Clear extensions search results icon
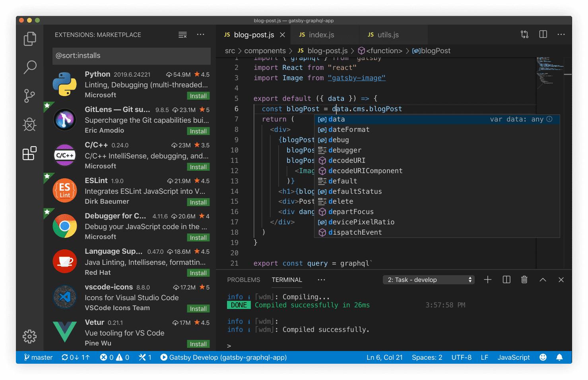The width and height of the screenshot is (588, 380). pos(182,35)
